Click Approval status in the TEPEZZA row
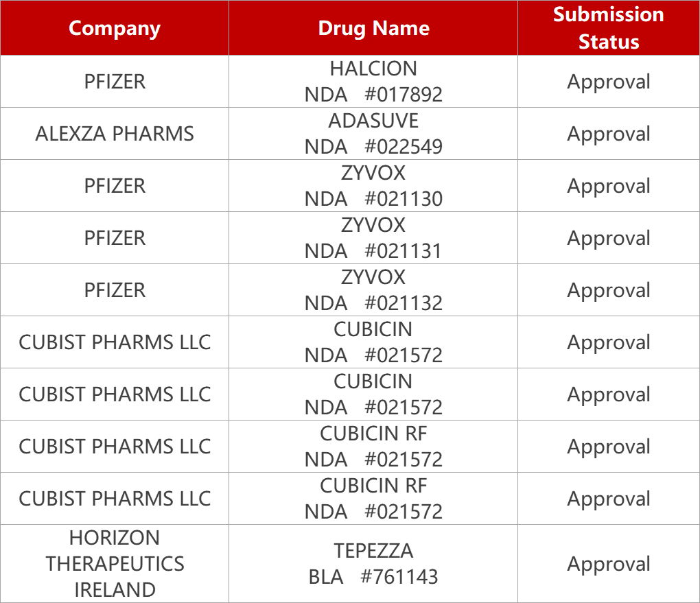 (608, 564)
